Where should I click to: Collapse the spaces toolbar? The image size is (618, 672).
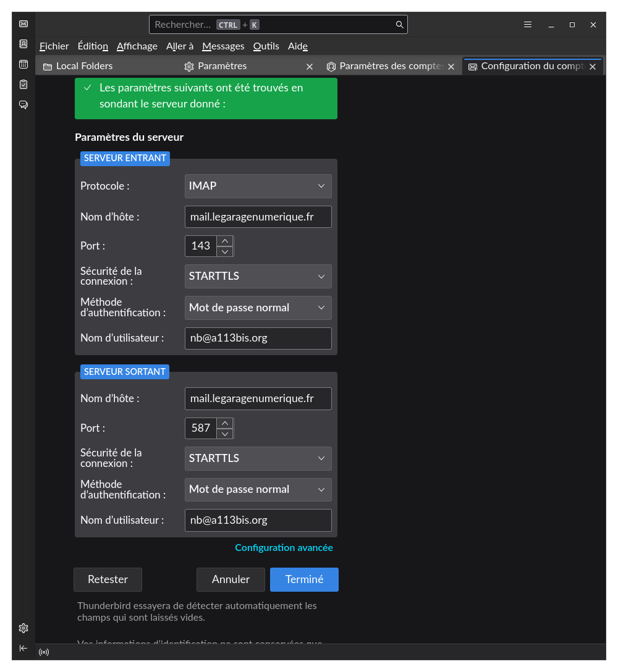pos(23,648)
